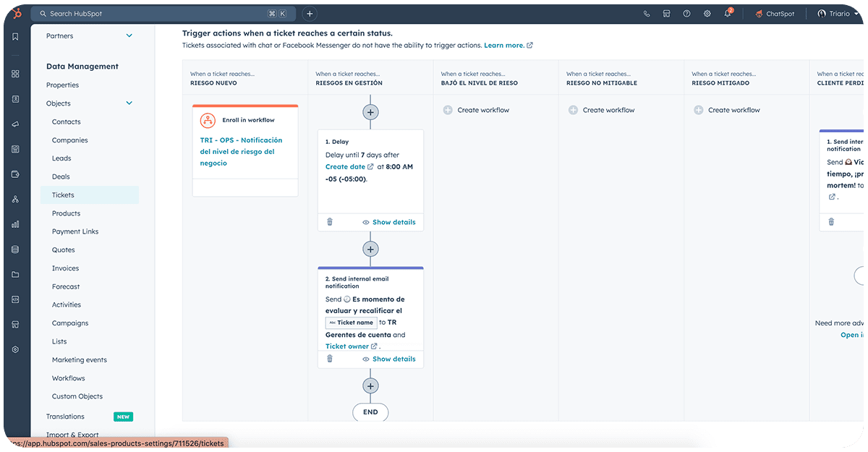Select Companies under Objects
This screenshot has height=452, width=868.
pyautogui.click(x=70, y=140)
